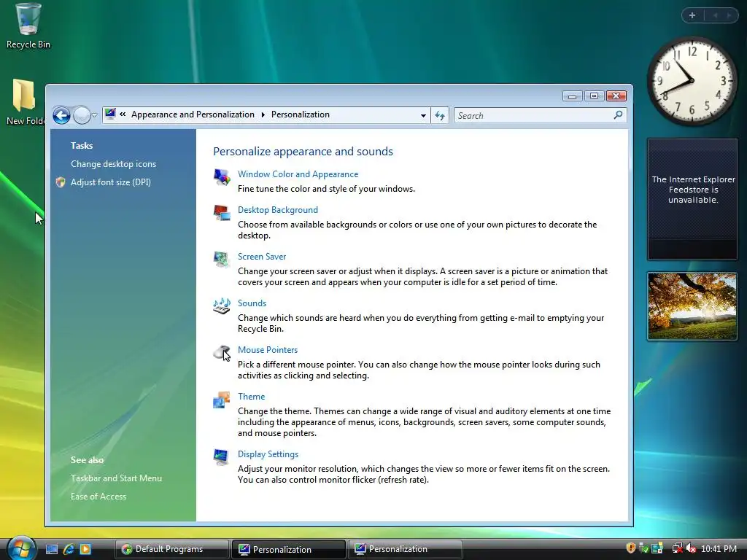This screenshot has height=560, width=747.
Task: Click the Desktop Background icon
Action: point(222,213)
